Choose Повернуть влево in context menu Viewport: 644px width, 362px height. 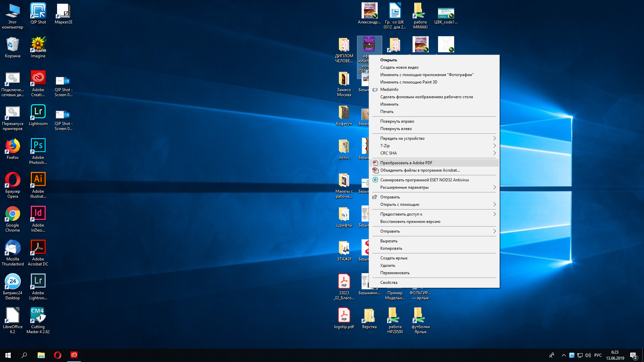[x=434, y=129]
